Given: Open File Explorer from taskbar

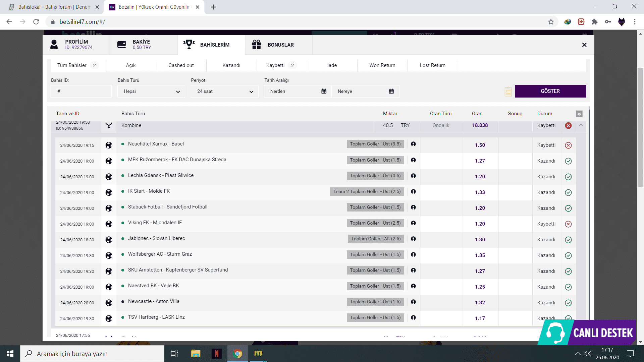Looking at the screenshot, I should click(x=196, y=354).
